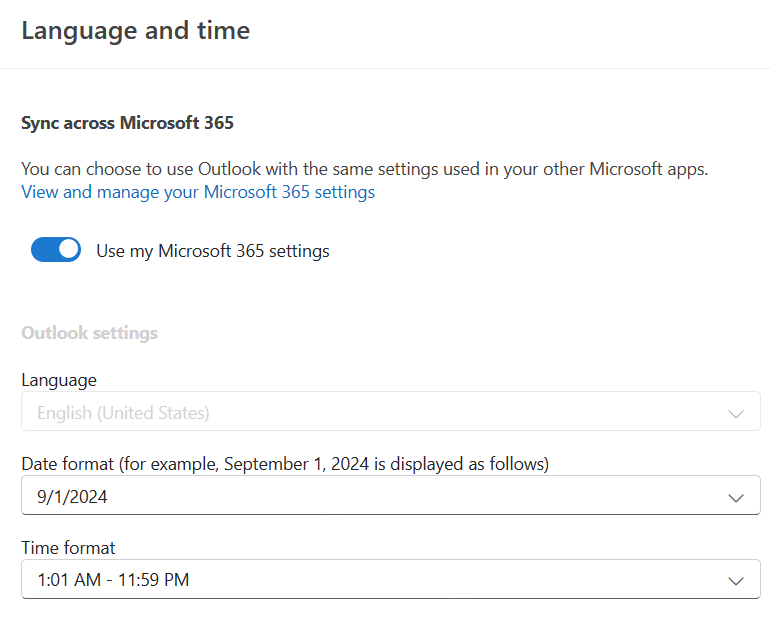This screenshot has width=771, height=617.
Task: Open View and manage your Microsoft 365 settings
Action: [x=198, y=192]
